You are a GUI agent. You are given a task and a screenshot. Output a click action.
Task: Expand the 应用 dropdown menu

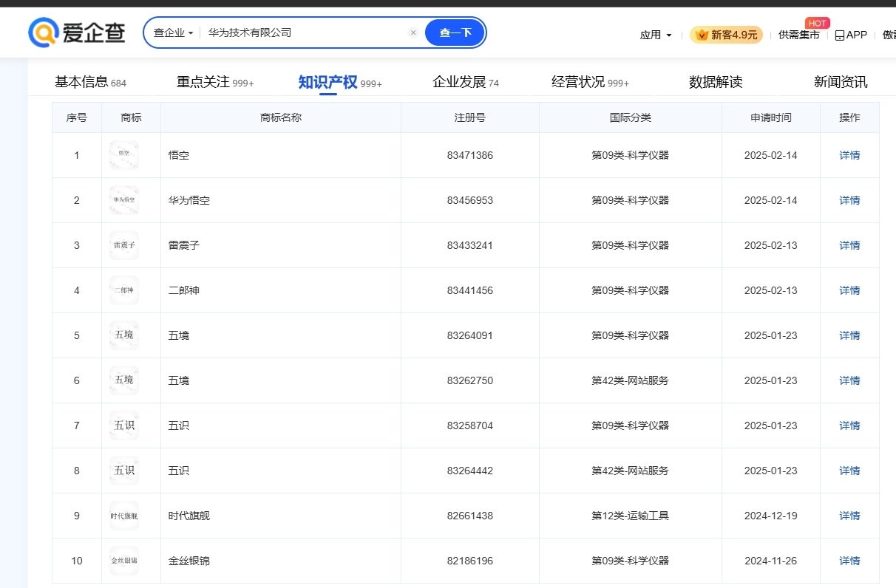coord(656,35)
